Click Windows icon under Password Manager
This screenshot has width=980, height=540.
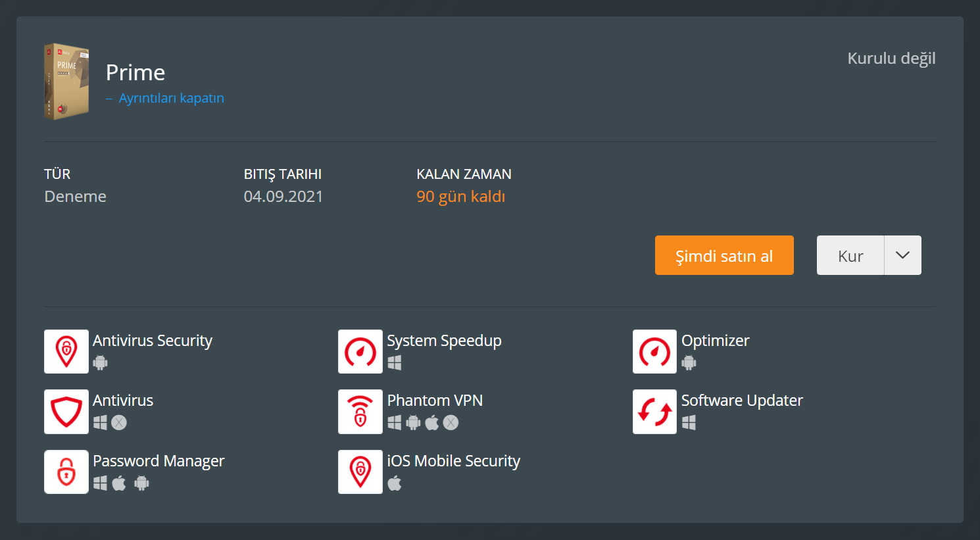(100, 483)
